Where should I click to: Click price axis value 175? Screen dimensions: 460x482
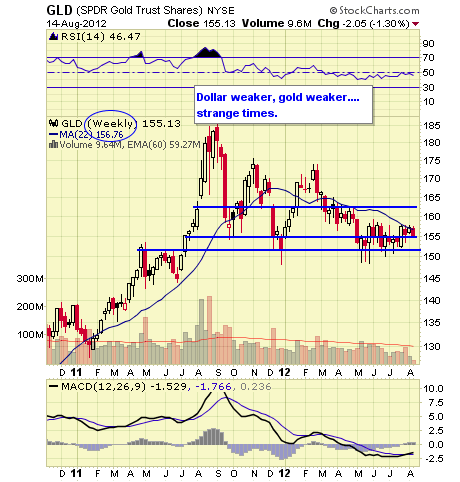[x=432, y=161]
